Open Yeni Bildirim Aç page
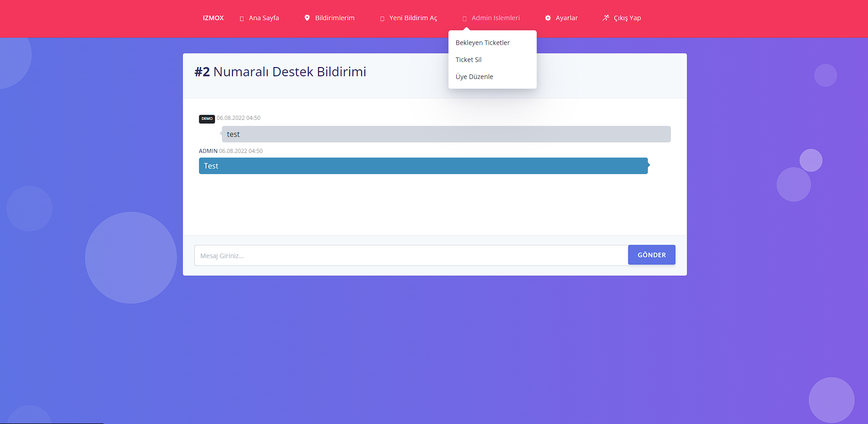Screen dimensions: 868x424 [413, 18]
